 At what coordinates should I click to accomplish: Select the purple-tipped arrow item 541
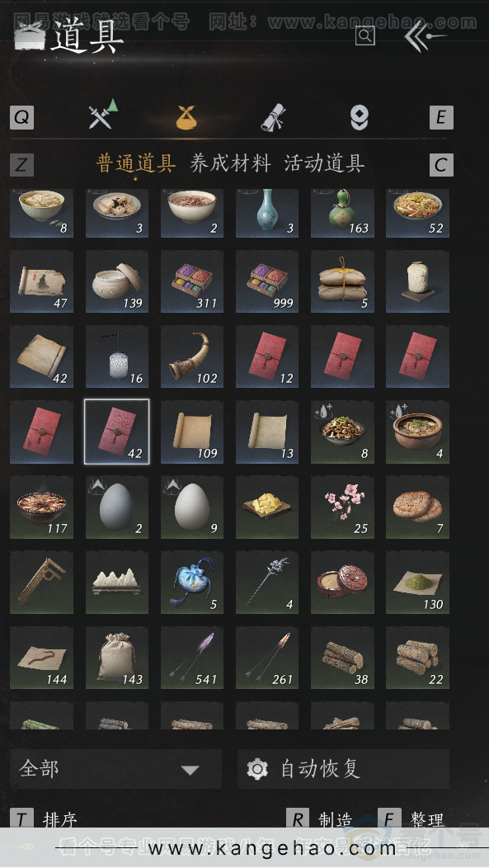click(192, 658)
